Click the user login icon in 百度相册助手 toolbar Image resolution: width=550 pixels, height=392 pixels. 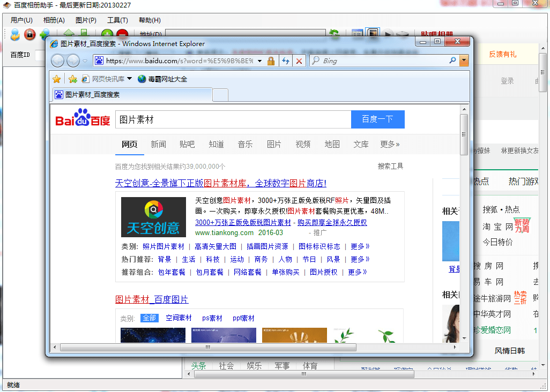click(x=15, y=34)
